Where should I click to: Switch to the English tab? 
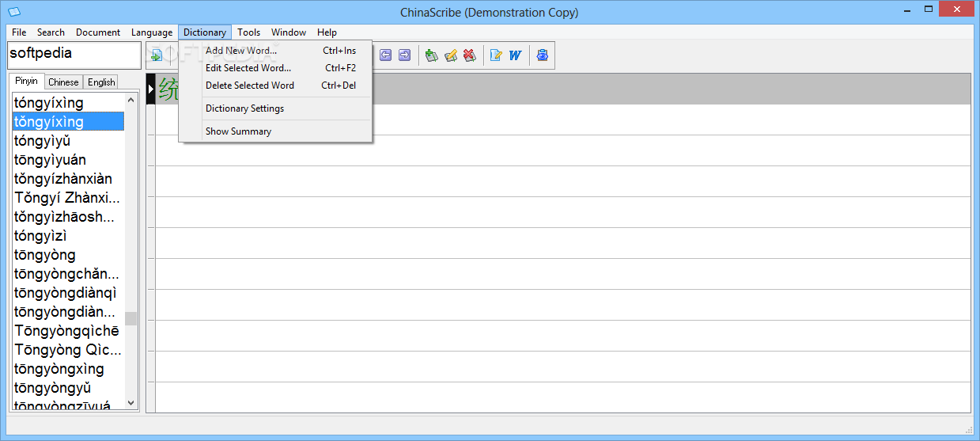[101, 82]
